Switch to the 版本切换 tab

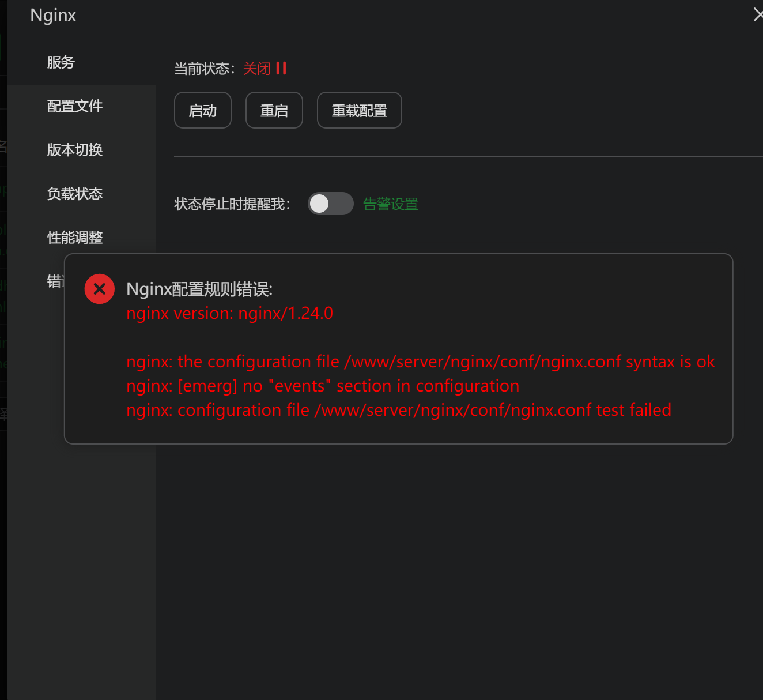74,150
